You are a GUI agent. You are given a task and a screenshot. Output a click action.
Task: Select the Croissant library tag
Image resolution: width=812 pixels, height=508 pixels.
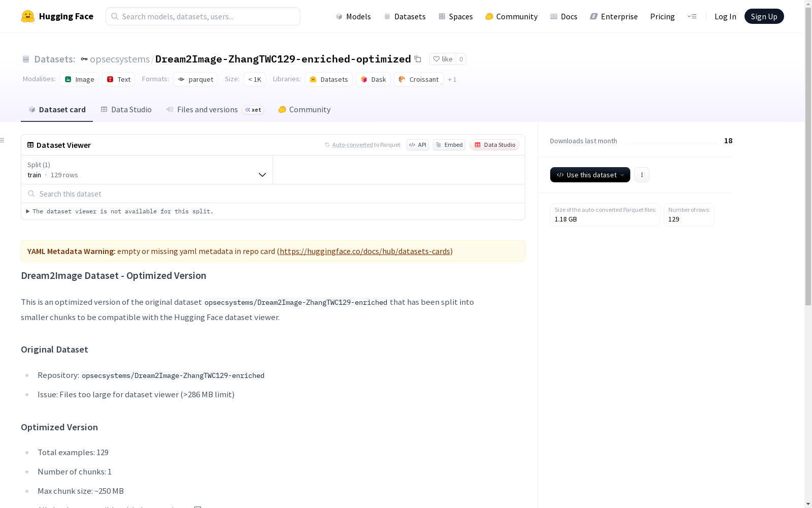tap(419, 79)
